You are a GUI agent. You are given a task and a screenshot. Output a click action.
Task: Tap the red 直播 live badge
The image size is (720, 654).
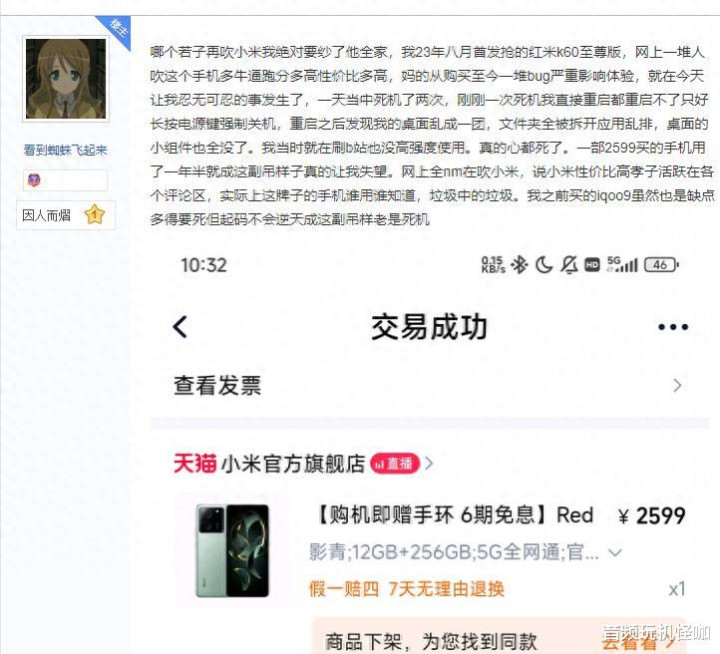click(x=395, y=464)
